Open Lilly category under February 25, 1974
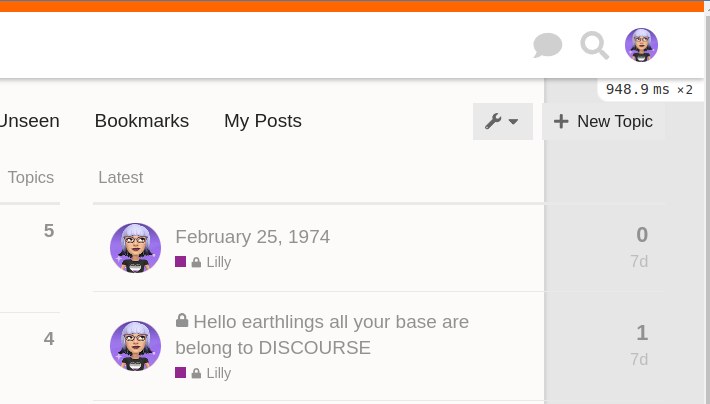710x404 pixels. [218, 262]
